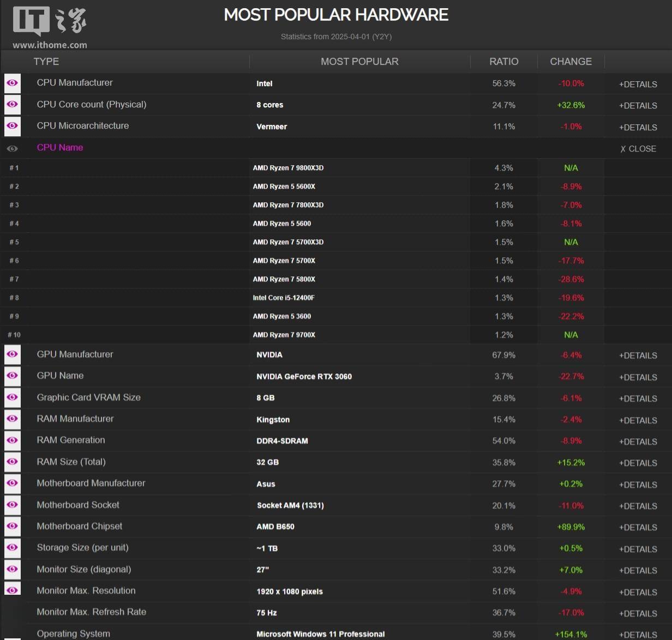Expand +DETAILS for RAM Size (Total)
672x640 pixels.
point(638,463)
